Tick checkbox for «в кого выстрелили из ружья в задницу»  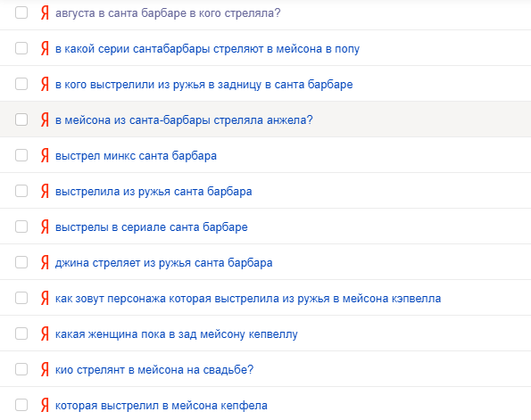[x=21, y=84]
